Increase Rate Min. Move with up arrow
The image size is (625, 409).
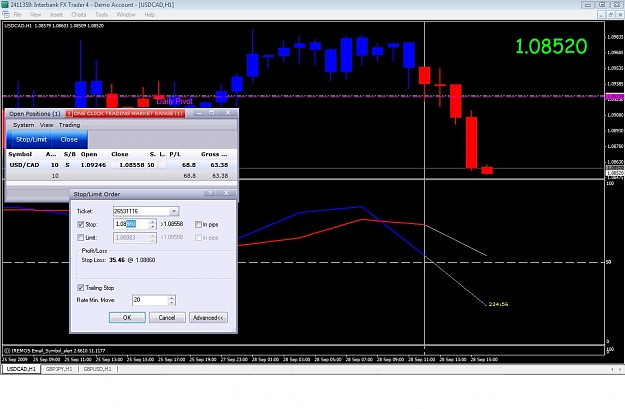pyautogui.click(x=171, y=297)
